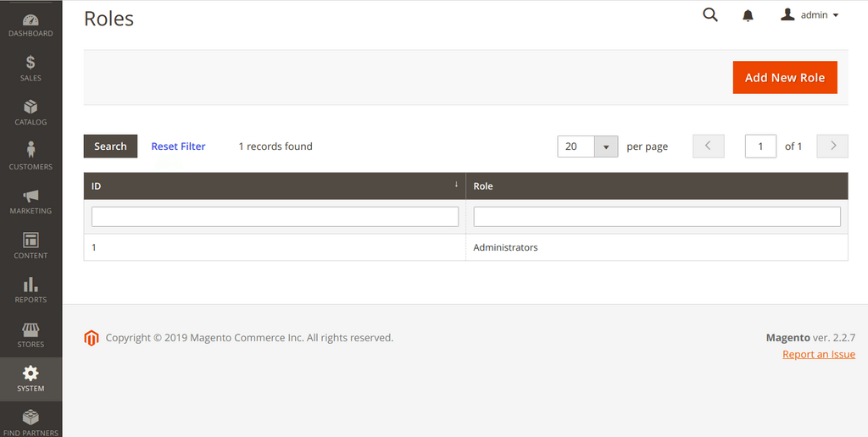The image size is (868, 437).
Task: Open the Reports bar chart icon
Action: [x=31, y=285]
